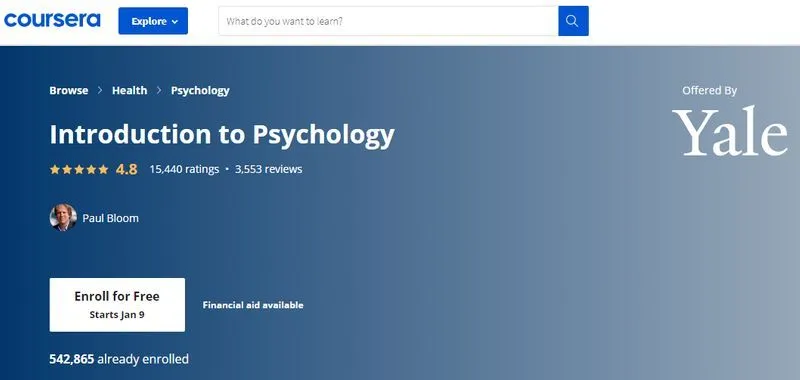Open the Financial aid available link
Screen dimensions: 800x380
253,305
